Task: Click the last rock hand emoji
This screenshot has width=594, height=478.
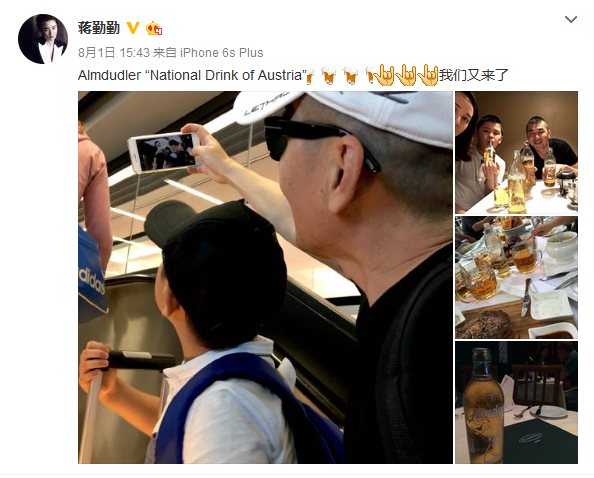Action: pyautogui.click(x=428, y=75)
